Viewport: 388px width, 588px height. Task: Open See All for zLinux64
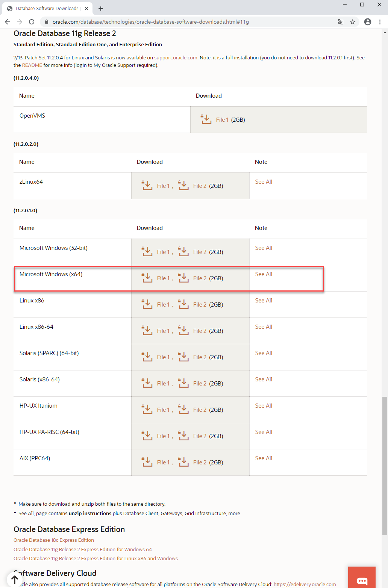264,182
